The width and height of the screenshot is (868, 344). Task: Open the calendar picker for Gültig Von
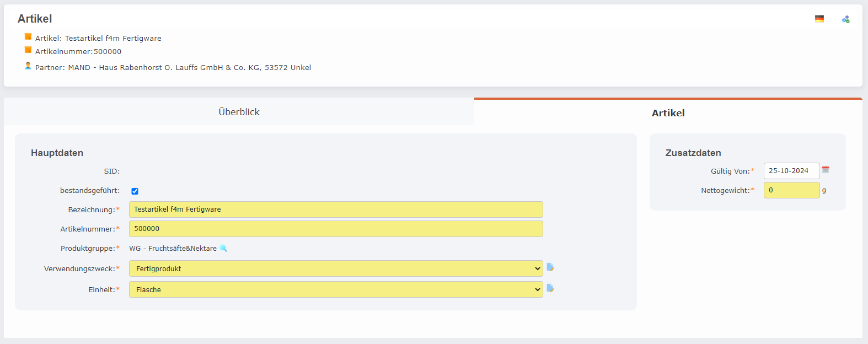(x=826, y=169)
